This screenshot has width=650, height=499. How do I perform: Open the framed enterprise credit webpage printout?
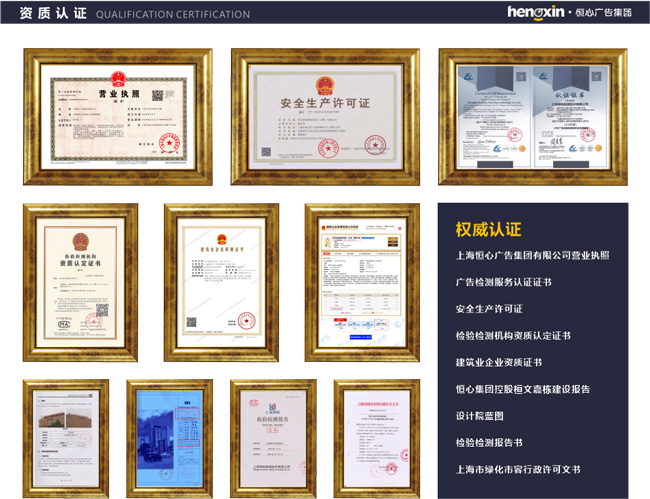pyautogui.click(x=362, y=283)
